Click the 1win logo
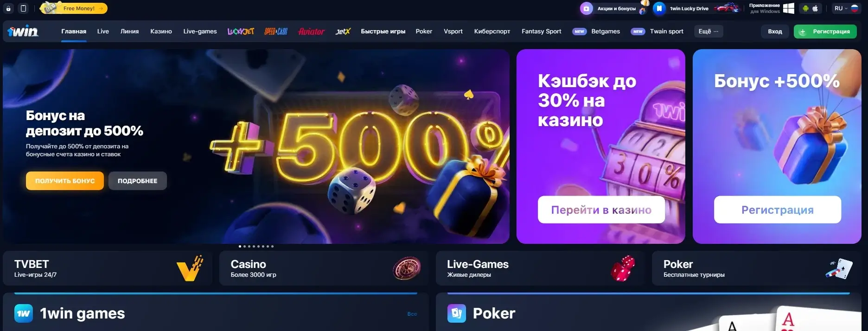868x331 pixels. [x=23, y=31]
